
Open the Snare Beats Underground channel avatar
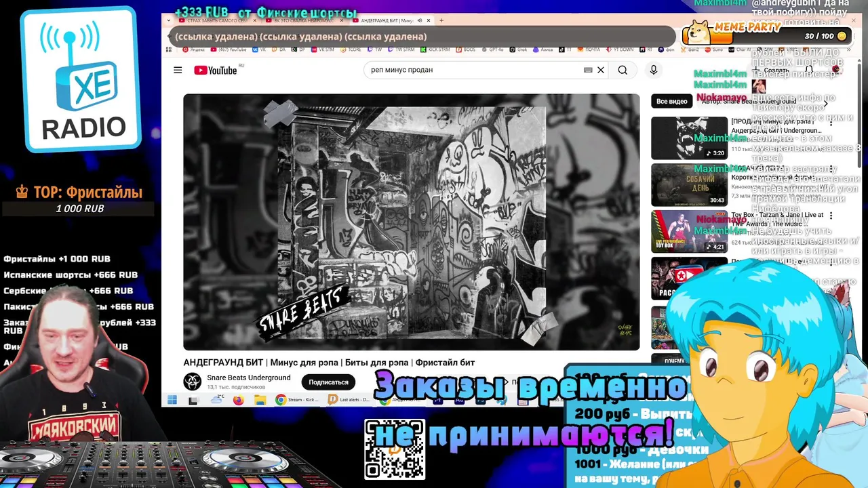coord(193,382)
